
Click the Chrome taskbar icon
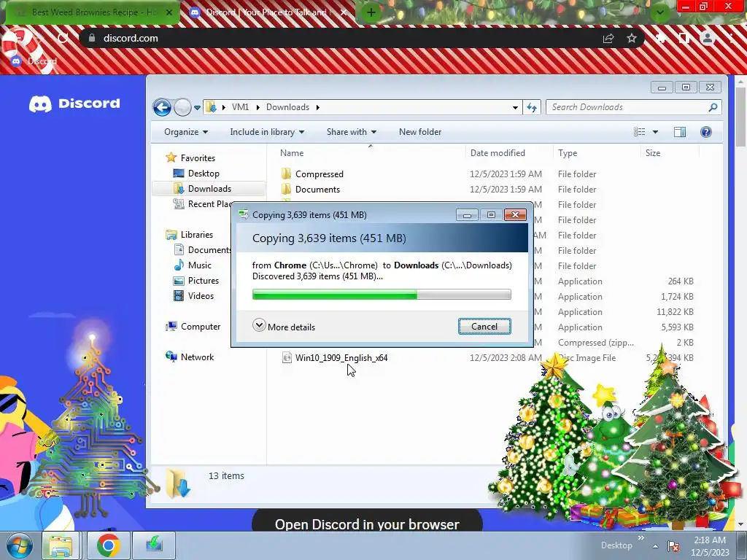tap(109, 545)
